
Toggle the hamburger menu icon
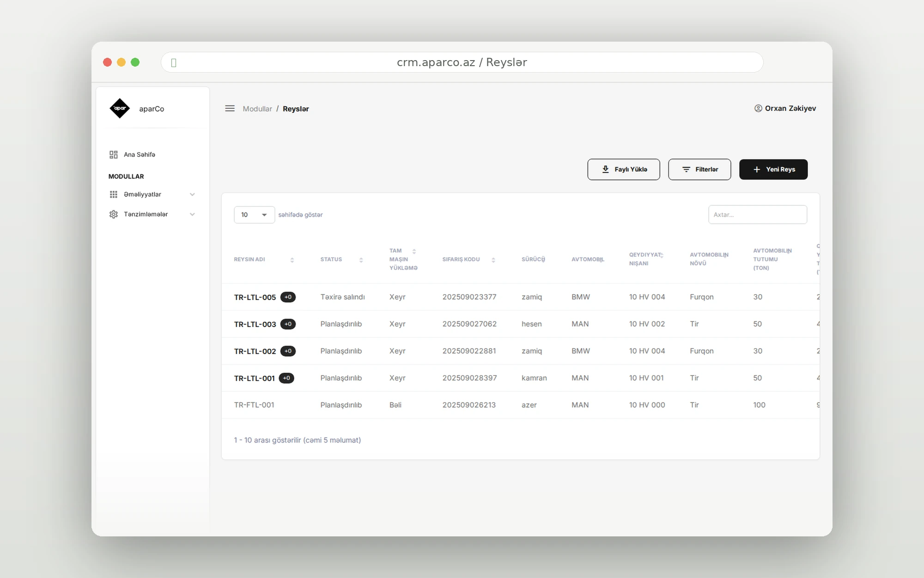click(x=230, y=108)
